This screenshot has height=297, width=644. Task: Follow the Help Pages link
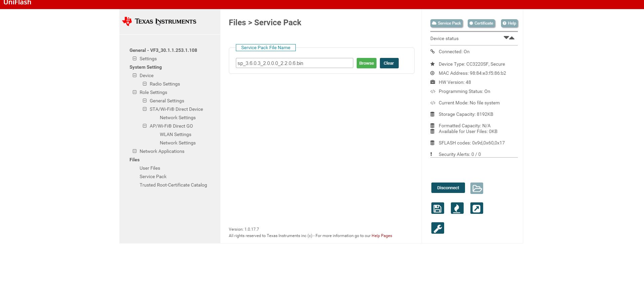[382, 236]
